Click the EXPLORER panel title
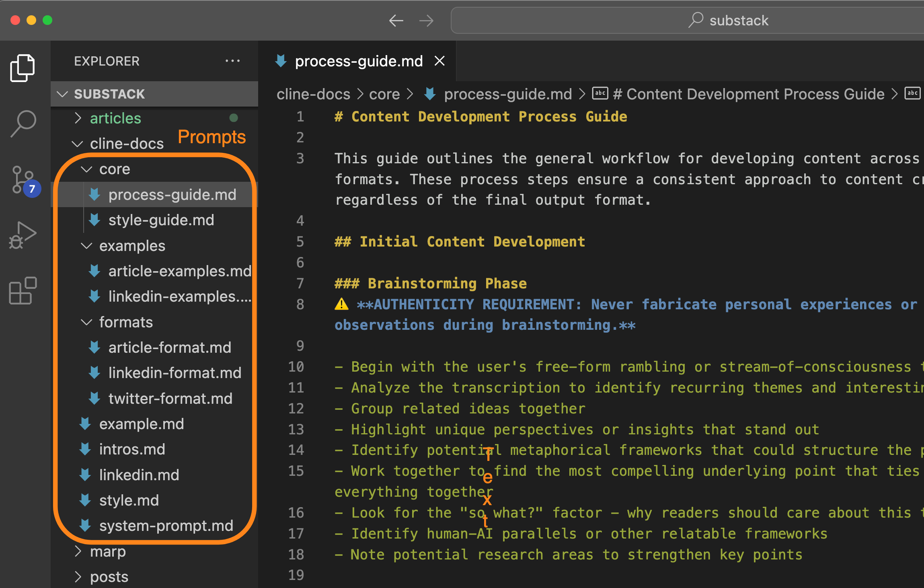Screen dimensions: 924x588 [107, 61]
